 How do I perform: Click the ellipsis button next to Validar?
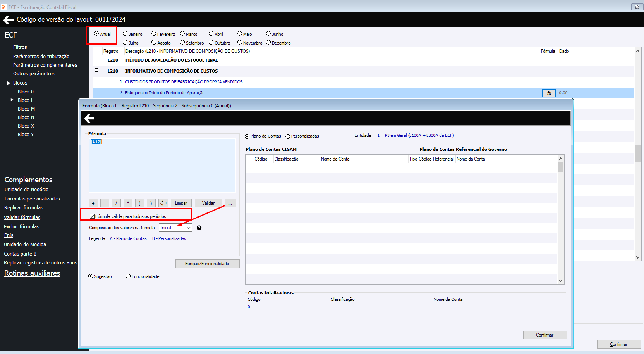[x=230, y=203]
